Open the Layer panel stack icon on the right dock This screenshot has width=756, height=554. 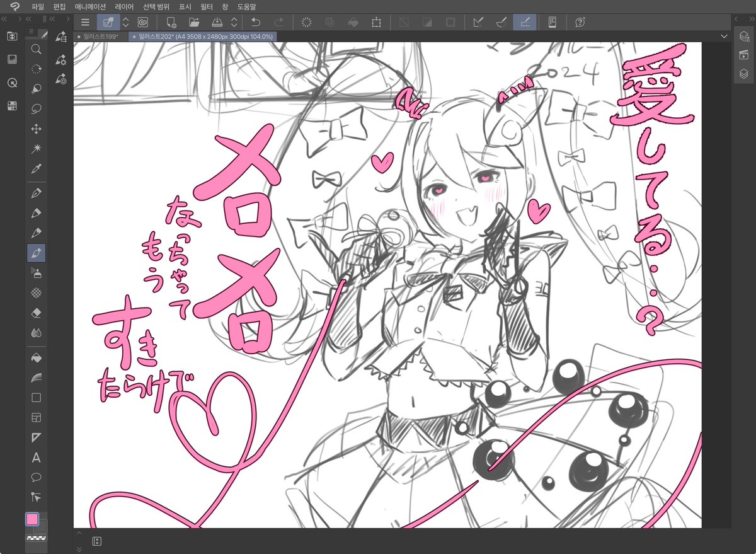click(744, 74)
